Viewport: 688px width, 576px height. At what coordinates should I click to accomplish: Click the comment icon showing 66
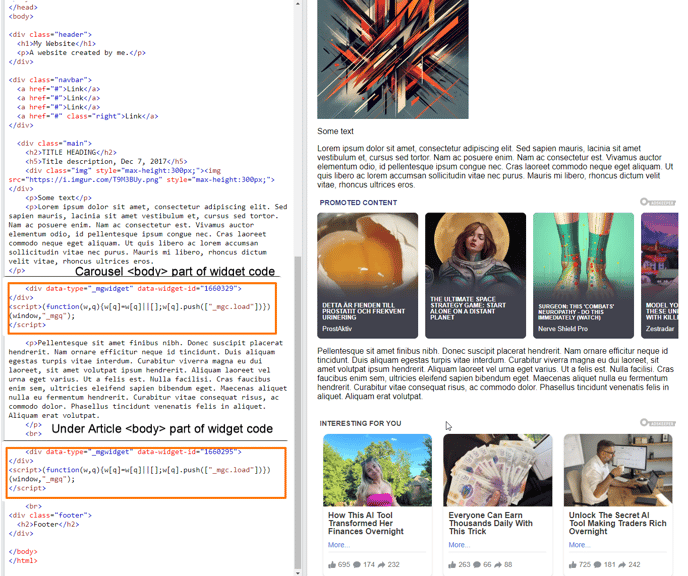(477, 565)
